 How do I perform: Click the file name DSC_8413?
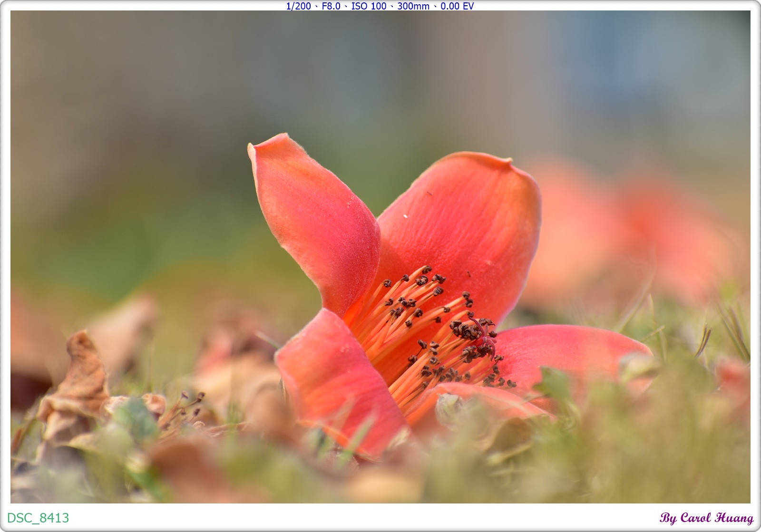tap(38, 518)
